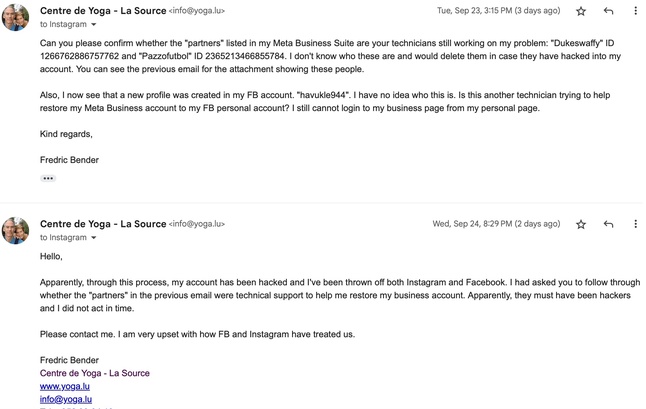The width and height of the screenshot is (646, 409).
Task: Click sender avatar of first email
Action: click(15, 17)
